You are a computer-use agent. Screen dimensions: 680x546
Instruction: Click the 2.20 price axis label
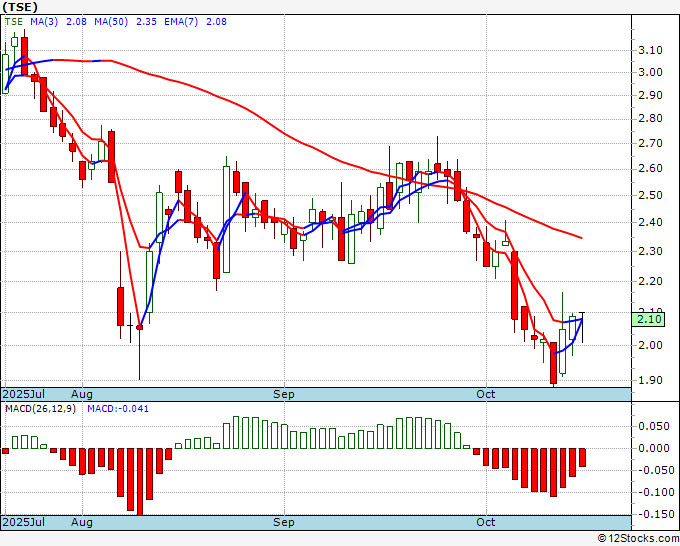[651, 281]
